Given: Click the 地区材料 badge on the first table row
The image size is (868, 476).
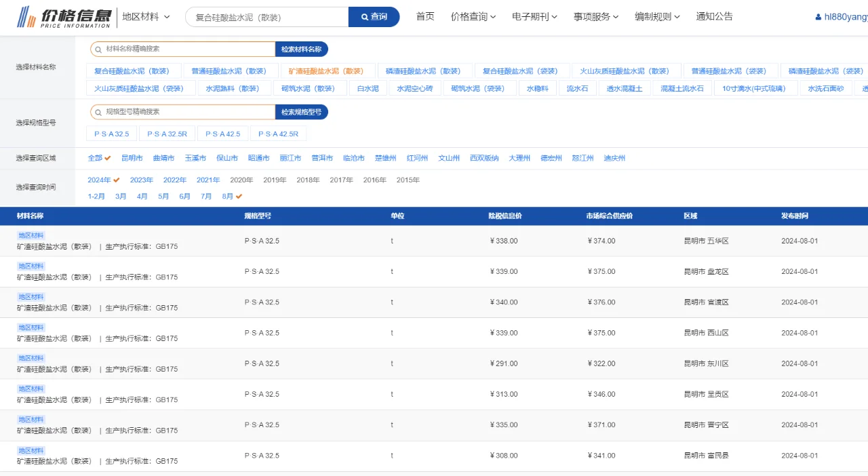Looking at the screenshot, I should [31, 235].
